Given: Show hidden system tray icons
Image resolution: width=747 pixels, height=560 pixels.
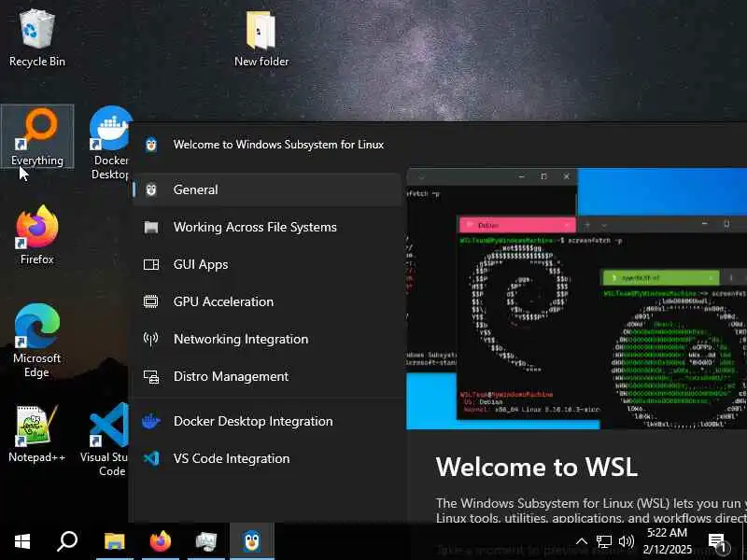Looking at the screenshot, I should pyautogui.click(x=581, y=541).
